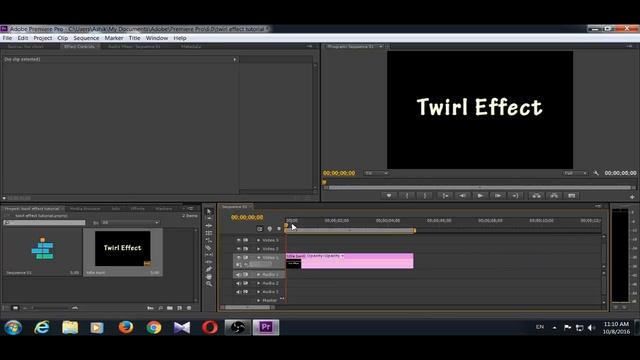This screenshot has width=640, height=360.
Task: Click the timeline Add Marker icon
Action: 269,229
